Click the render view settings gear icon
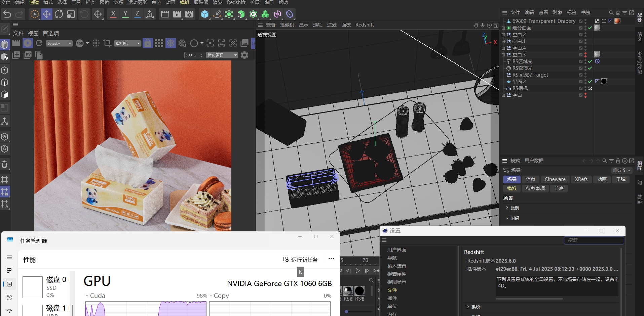 pyautogui.click(x=244, y=55)
